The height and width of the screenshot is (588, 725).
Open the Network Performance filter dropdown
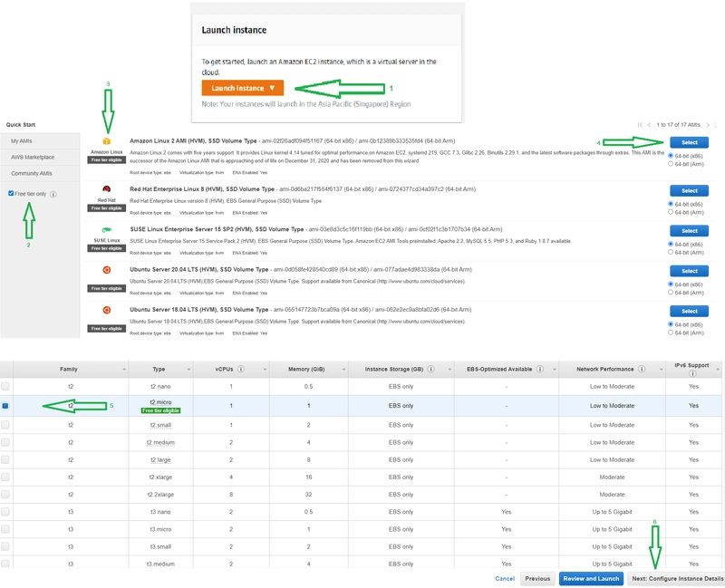(662, 370)
